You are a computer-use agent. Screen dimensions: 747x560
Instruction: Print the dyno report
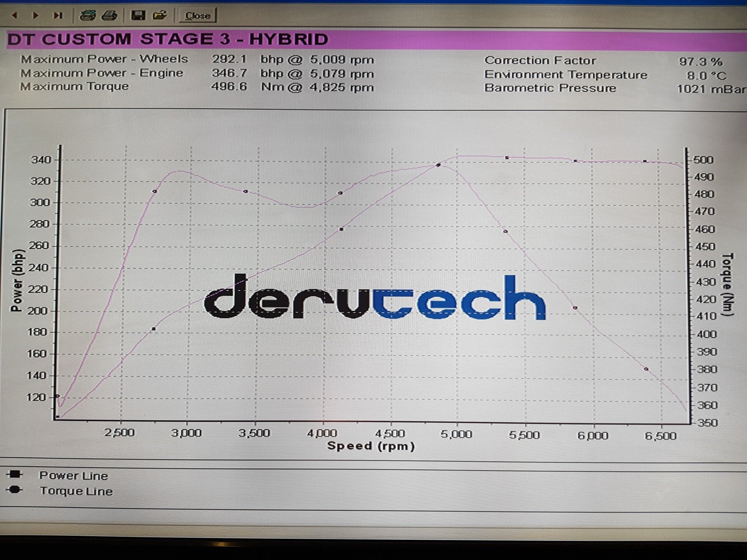point(109,15)
